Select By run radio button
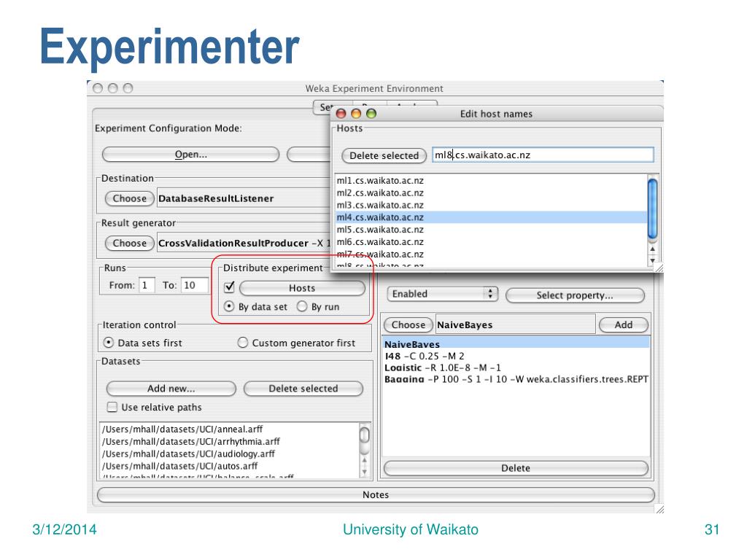The image size is (747, 560). pyautogui.click(x=302, y=306)
